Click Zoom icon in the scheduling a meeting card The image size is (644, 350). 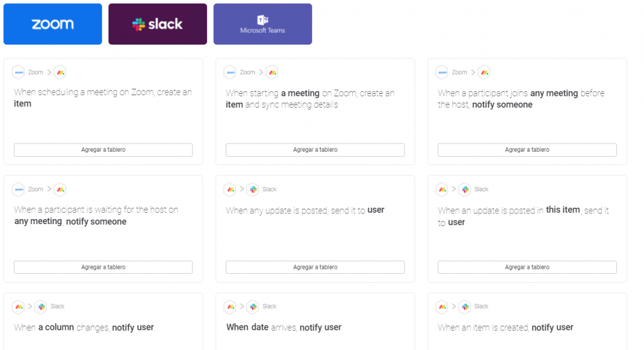[18, 72]
